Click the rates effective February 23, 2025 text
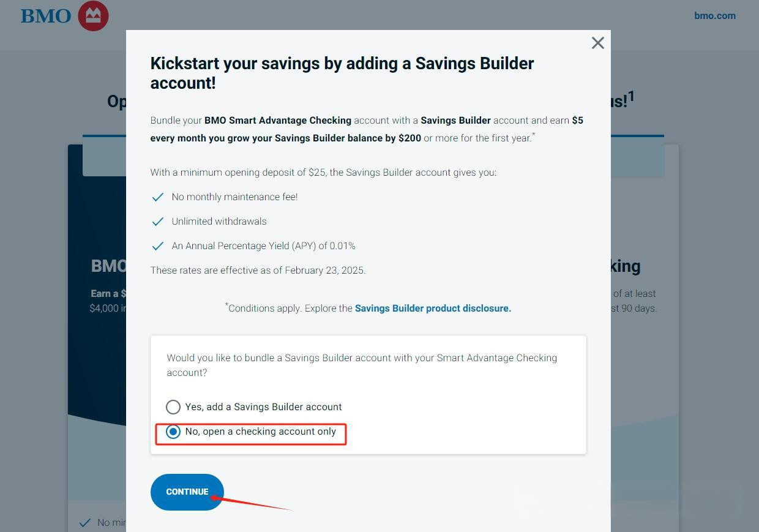 [x=258, y=271]
